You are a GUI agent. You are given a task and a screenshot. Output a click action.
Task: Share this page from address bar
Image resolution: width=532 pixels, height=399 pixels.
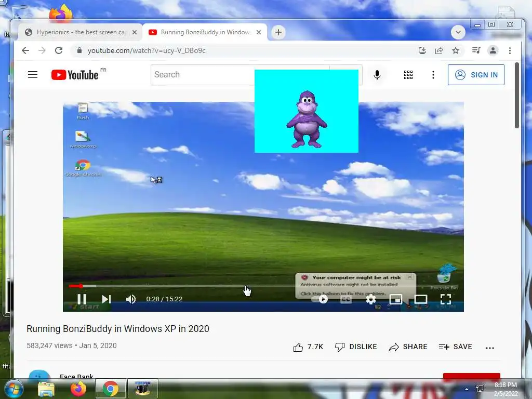click(x=439, y=50)
